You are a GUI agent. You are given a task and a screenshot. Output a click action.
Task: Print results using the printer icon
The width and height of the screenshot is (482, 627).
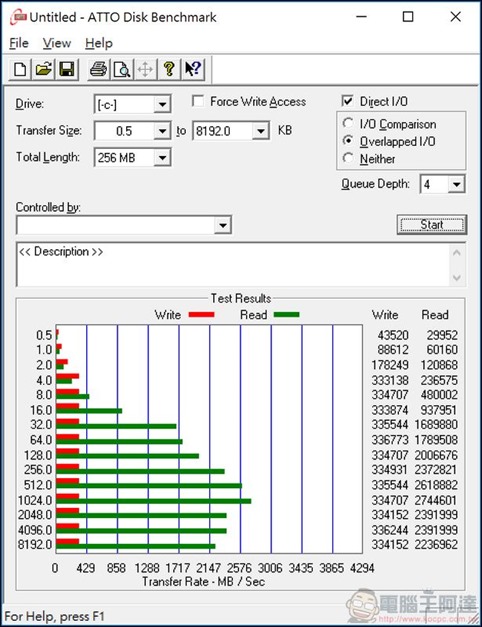[98, 70]
